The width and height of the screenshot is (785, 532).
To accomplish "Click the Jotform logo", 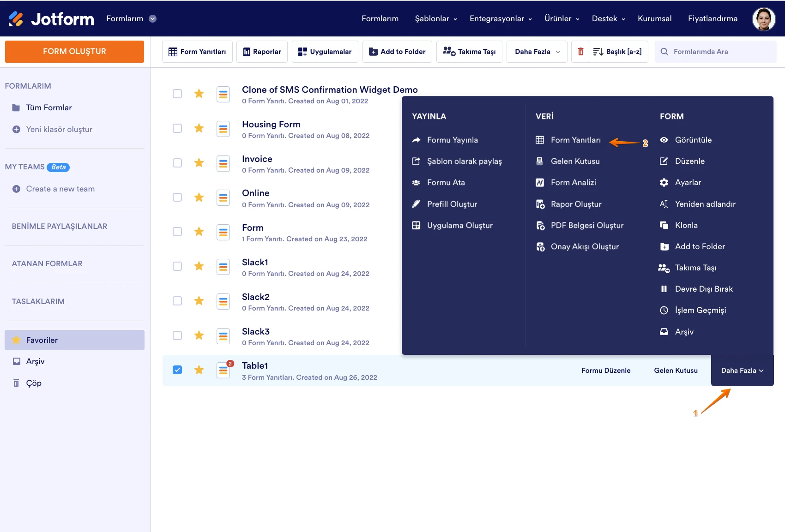I will point(51,19).
